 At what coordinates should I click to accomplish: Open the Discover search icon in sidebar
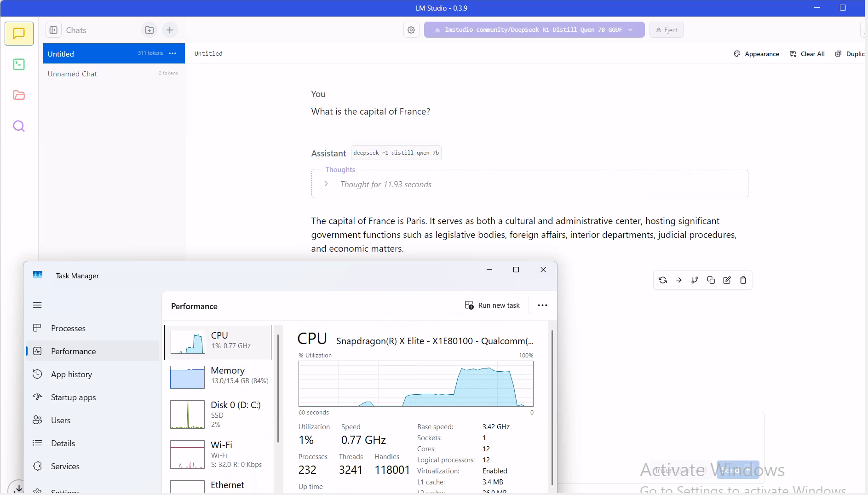[19, 126]
